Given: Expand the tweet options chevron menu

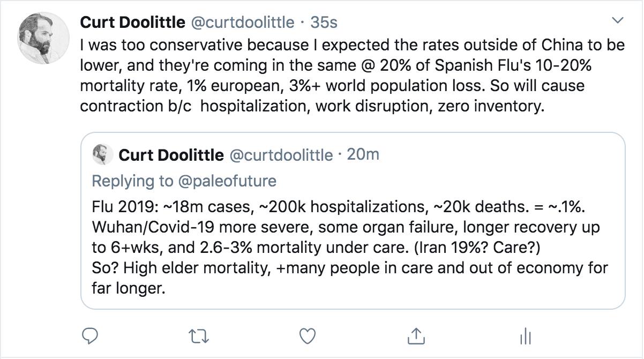Looking at the screenshot, I should click(618, 21).
